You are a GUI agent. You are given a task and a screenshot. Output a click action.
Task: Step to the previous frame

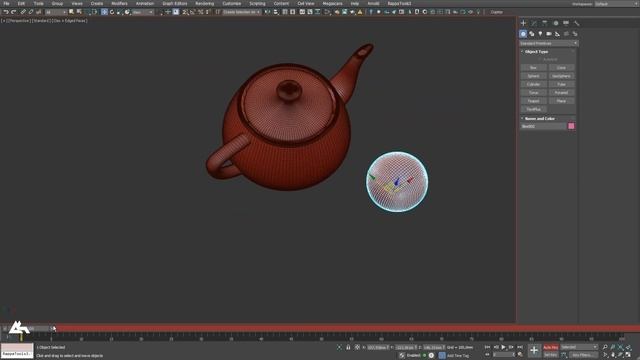[496, 347]
